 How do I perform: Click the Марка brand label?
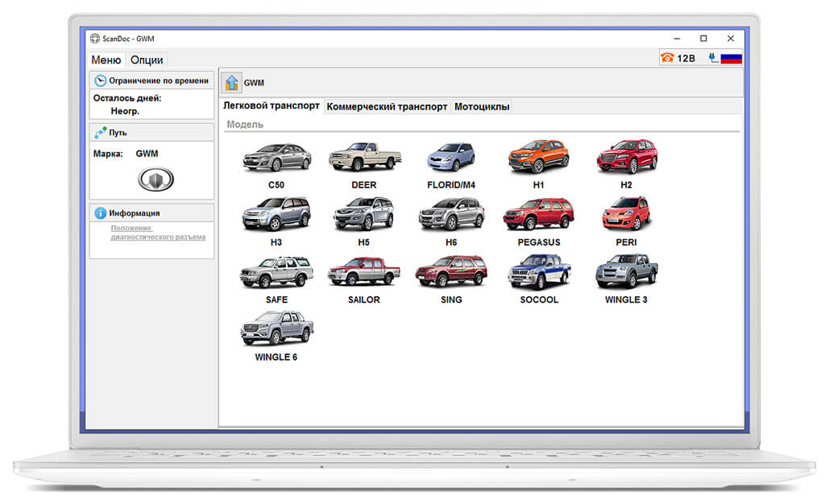(108, 154)
